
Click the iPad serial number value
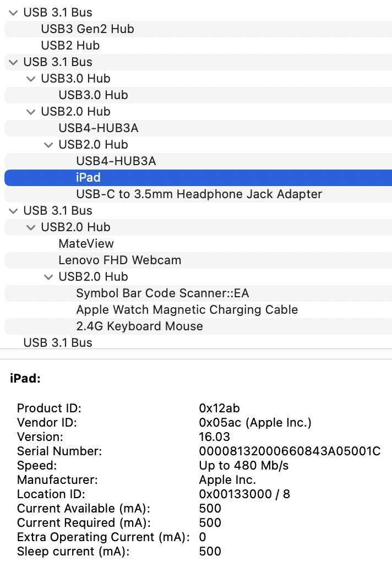[x=290, y=451]
